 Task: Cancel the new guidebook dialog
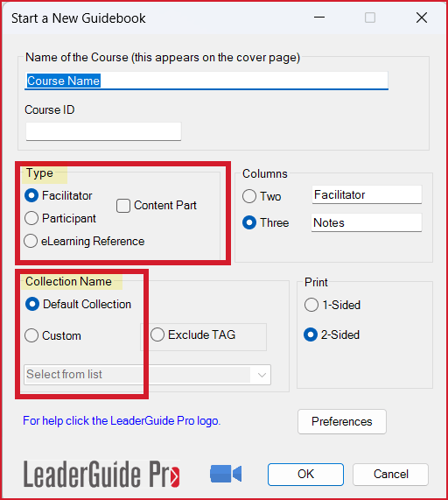pyautogui.click(x=390, y=475)
